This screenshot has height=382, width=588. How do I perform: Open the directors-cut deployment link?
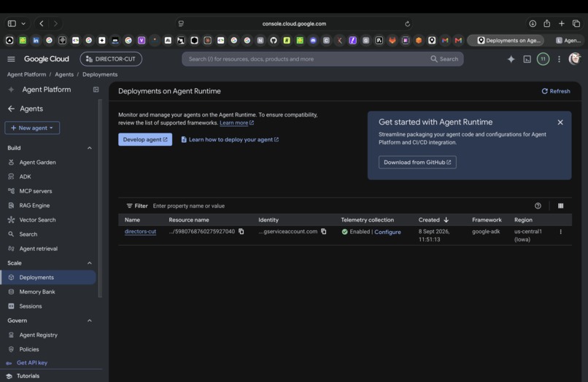pyautogui.click(x=140, y=232)
